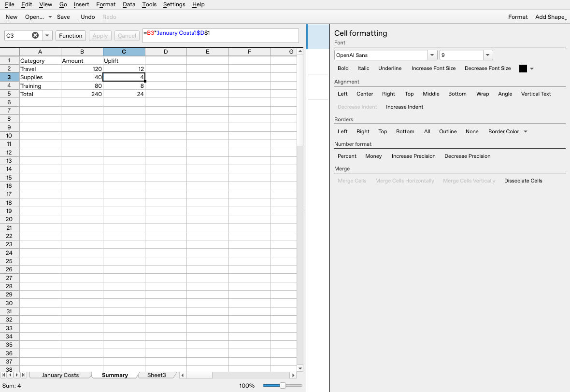
Task: Expand the Border Color dropdown
Action: coord(526,131)
